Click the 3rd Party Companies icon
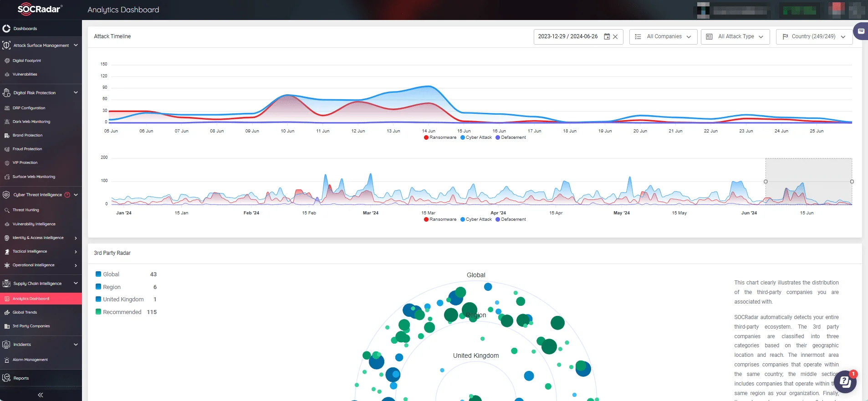Viewport: 868px width, 401px height. point(7,326)
